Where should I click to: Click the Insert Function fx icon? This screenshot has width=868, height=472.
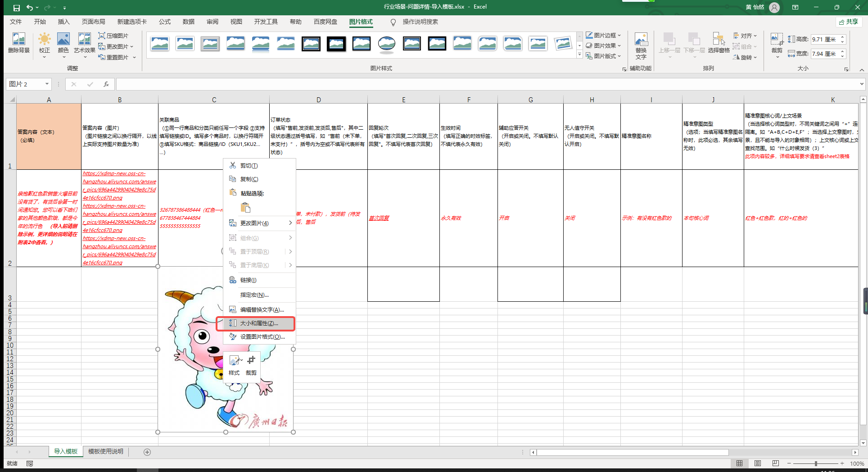106,84
